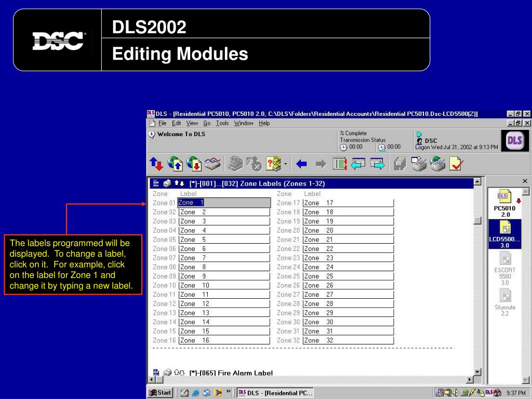Click the printer icon with globe
Viewport: 532px width, 399px height.
[438, 164]
